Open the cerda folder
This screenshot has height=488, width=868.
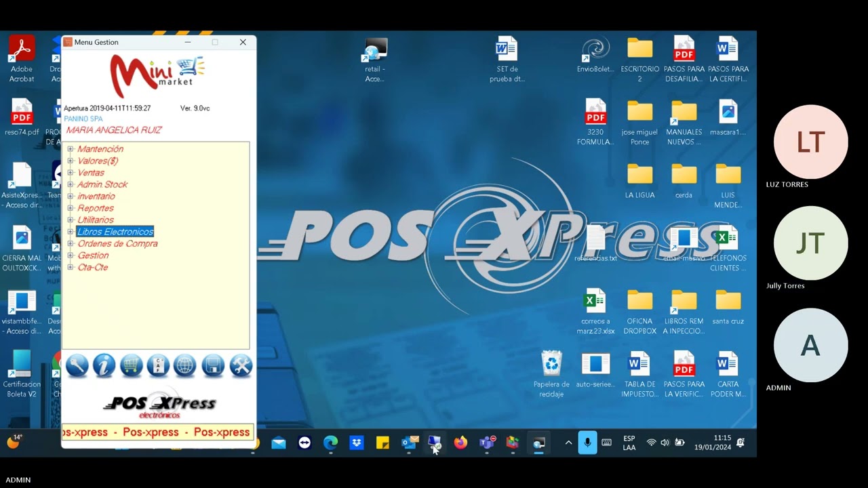click(684, 181)
